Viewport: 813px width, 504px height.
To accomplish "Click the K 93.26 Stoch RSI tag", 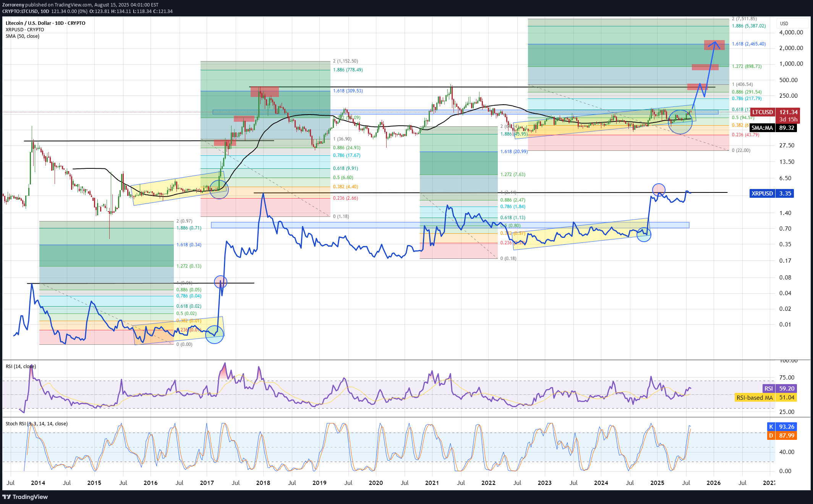I will coord(782,427).
